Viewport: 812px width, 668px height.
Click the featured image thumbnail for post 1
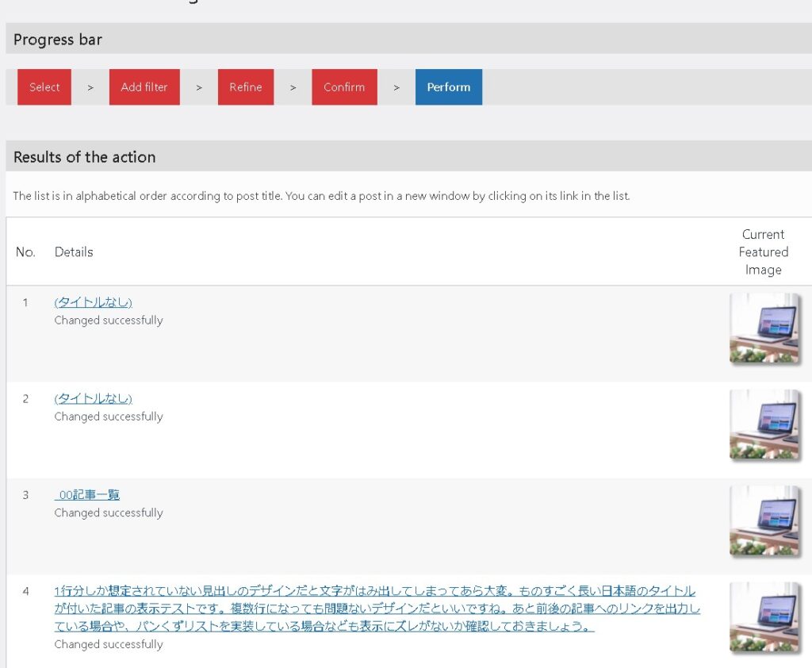coord(764,328)
